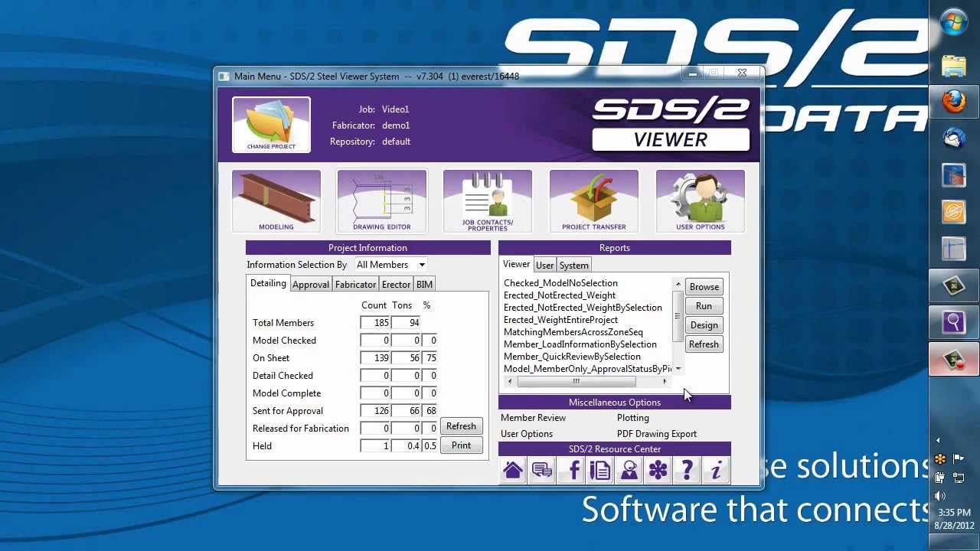This screenshot has width=980, height=551.
Task: Select report Erected_NotErected_WeightBySelection
Action: tap(583, 308)
